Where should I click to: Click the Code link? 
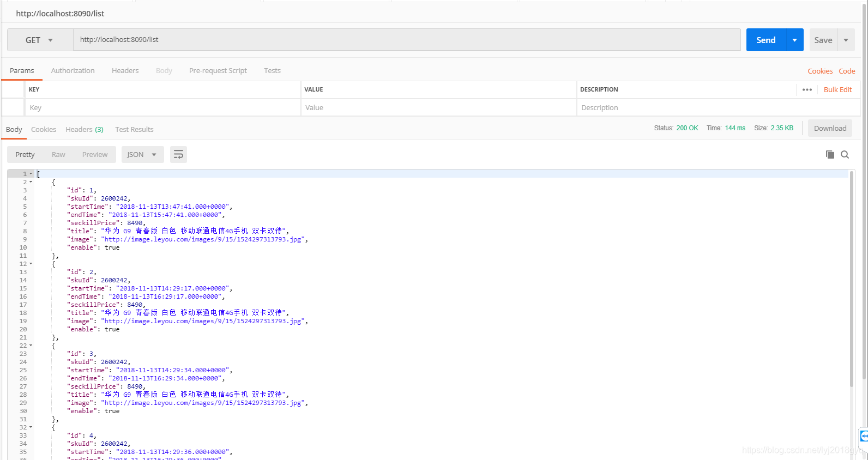847,71
